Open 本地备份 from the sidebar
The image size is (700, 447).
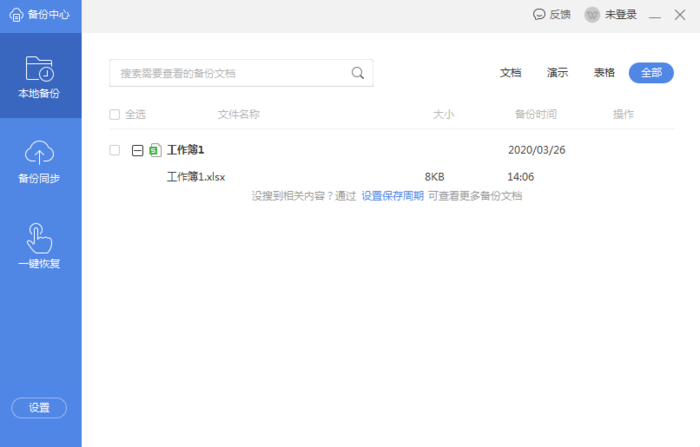tap(39, 75)
